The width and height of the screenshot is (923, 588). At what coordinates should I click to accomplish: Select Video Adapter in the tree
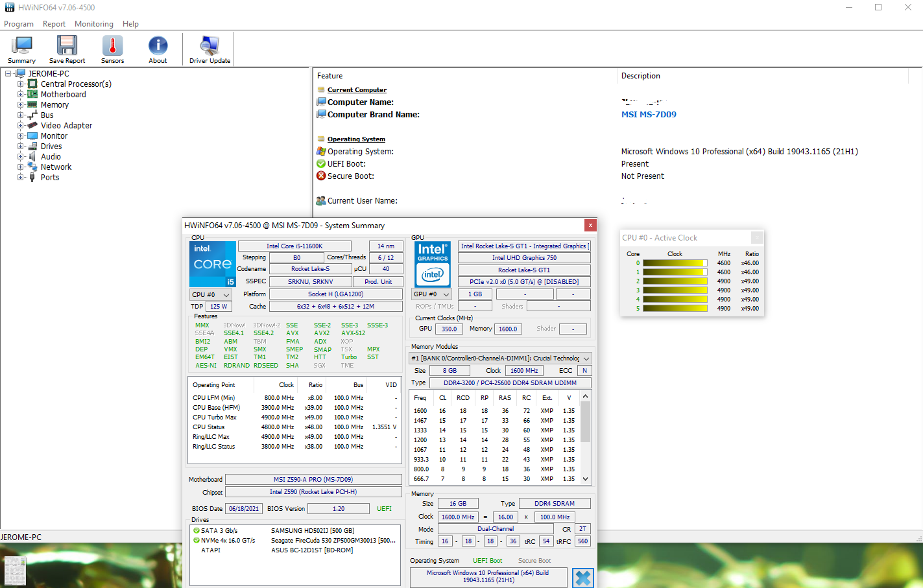66,126
